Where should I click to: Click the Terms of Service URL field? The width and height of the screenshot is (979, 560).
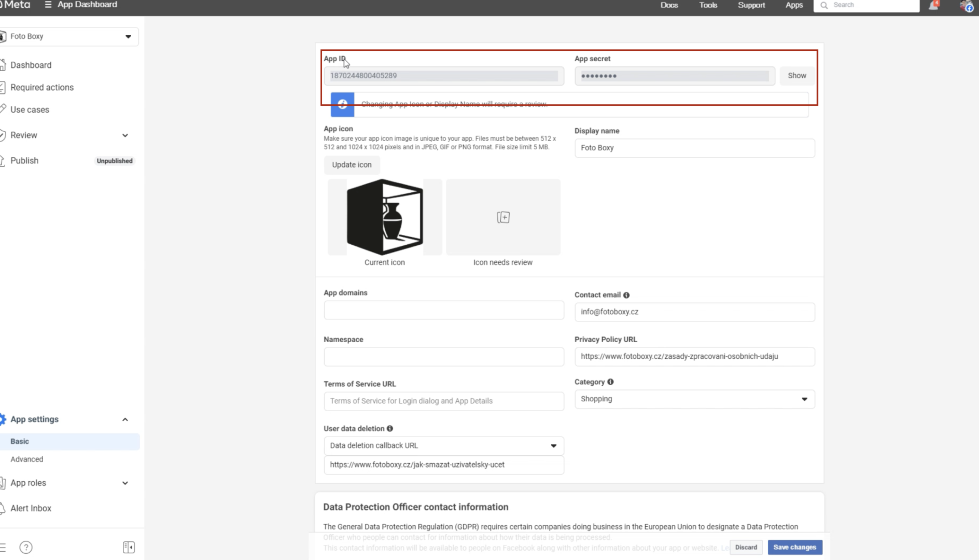coord(444,401)
